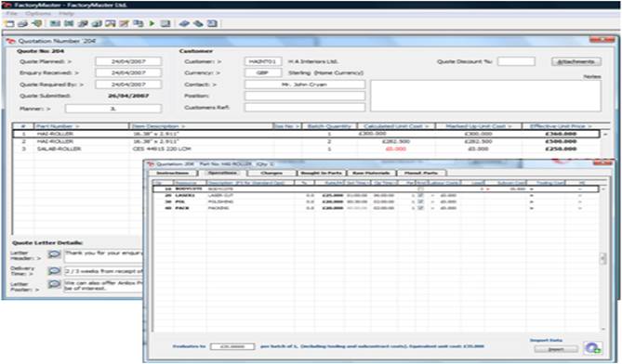Open the Options menu
The width and height of the screenshot is (622, 364).
click(38, 14)
